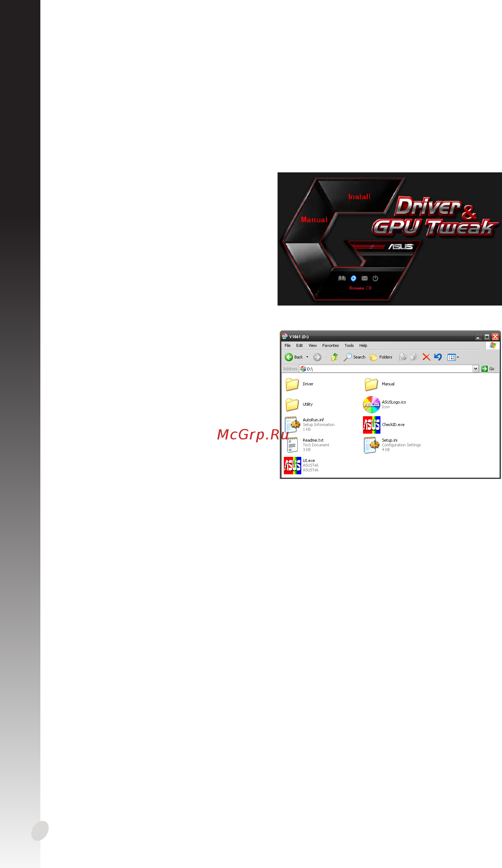This screenshot has width=502, height=868.
Task: Select the ASUSLogo.ico file
Action: pos(385,404)
